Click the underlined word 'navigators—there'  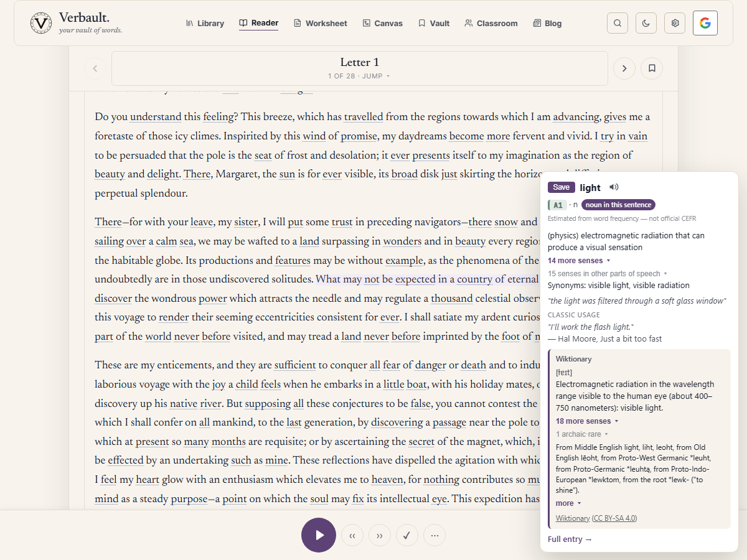(453, 222)
